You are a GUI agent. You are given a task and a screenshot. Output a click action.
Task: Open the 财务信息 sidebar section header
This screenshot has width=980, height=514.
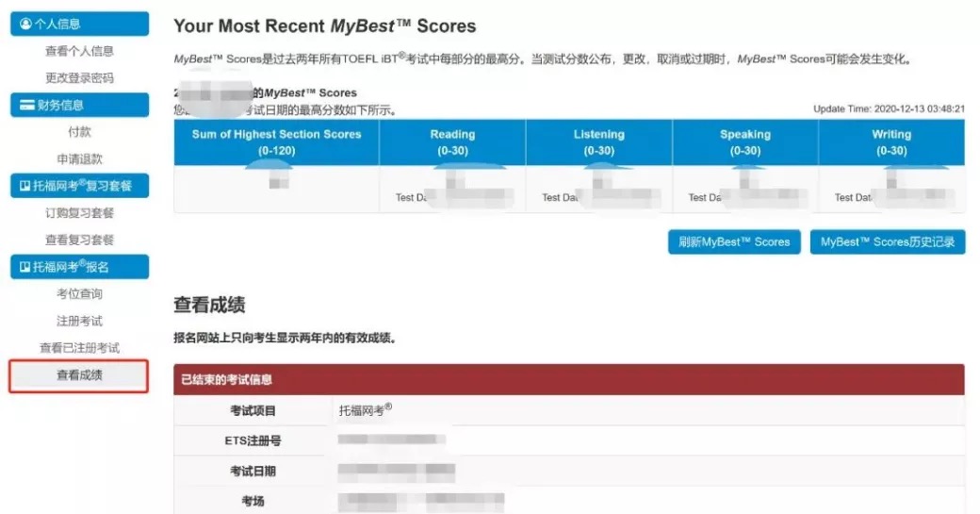[79, 105]
